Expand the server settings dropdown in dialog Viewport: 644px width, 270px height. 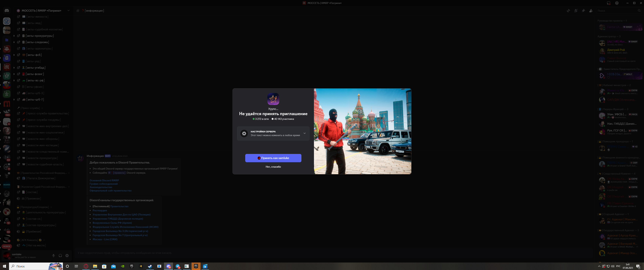pyautogui.click(x=304, y=133)
